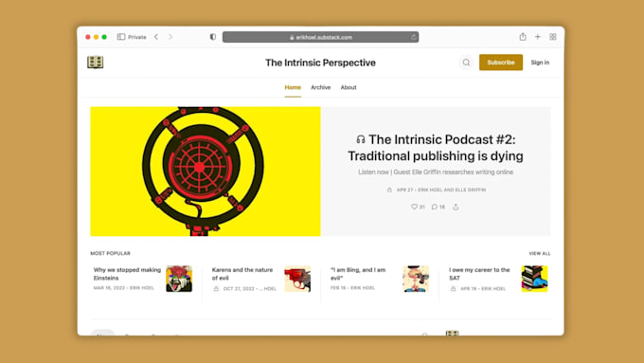Open the Sign in link
The height and width of the screenshot is (363, 644).
click(x=540, y=63)
